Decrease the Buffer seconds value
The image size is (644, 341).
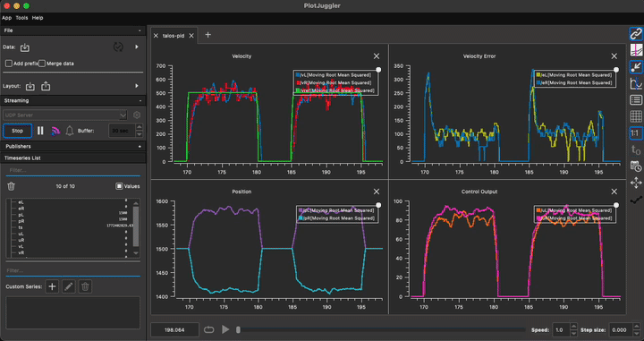[140, 134]
